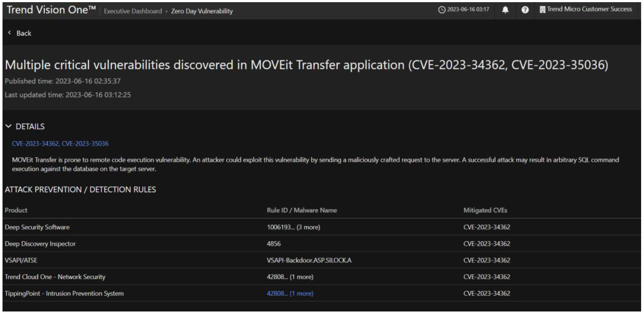Image resolution: width=644 pixels, height=314 pixels.
Task: Select the Product column header
Action: coord(16,210)
